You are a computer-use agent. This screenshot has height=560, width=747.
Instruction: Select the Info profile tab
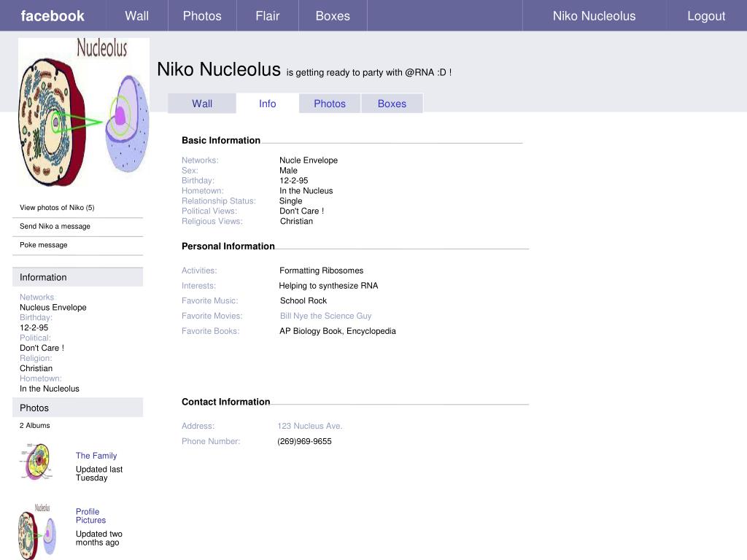pyautogui.click(x=268, y=104)
